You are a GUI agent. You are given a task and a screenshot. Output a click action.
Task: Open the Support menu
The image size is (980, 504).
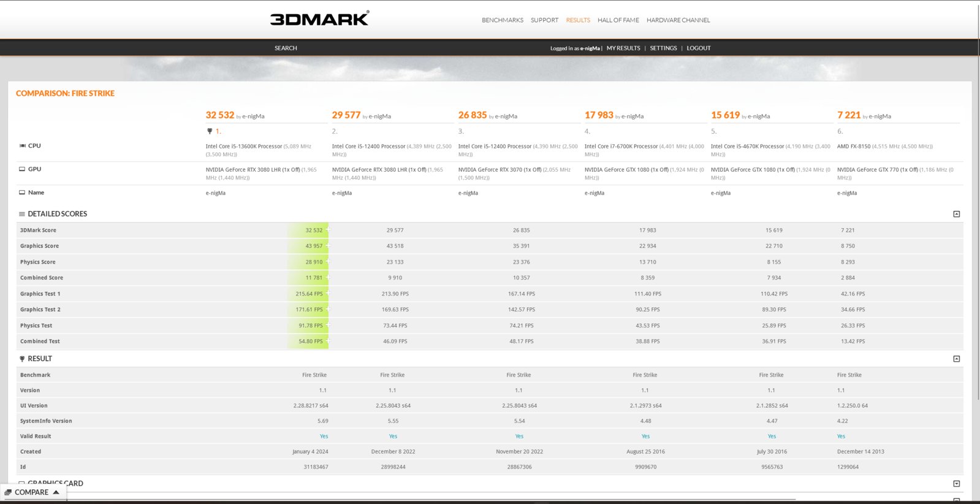(544, 20)
